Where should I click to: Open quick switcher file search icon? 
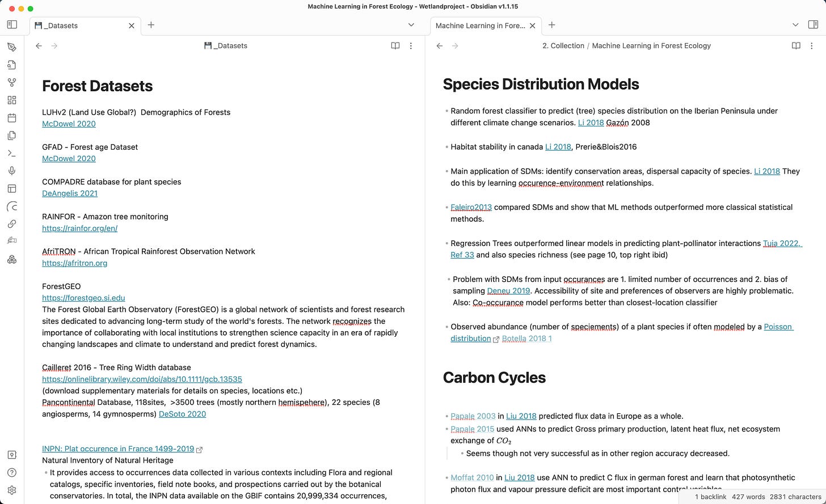pos(12,65)
